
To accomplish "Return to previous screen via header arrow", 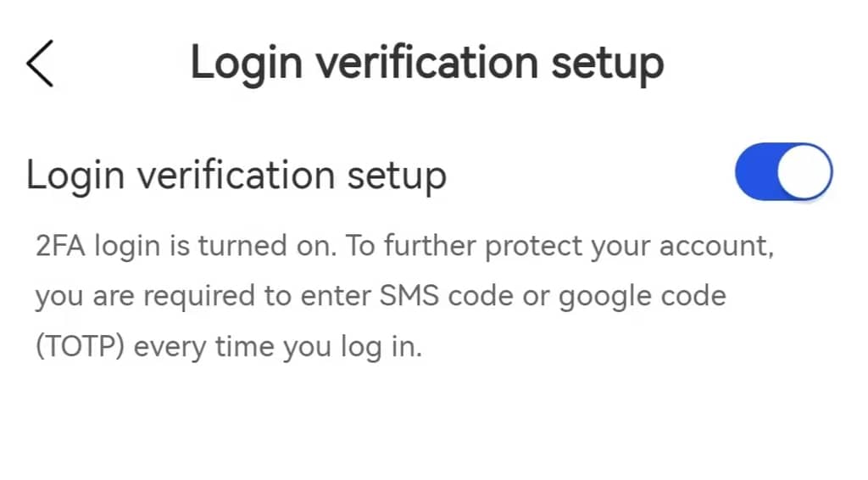I will pyautogui.click(x=40, y=64).
